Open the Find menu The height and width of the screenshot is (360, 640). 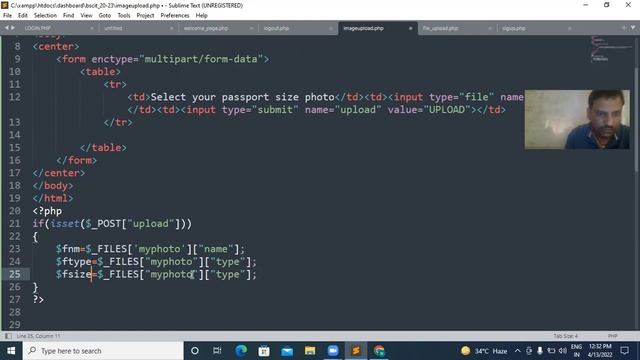click(x=69, y=16)
